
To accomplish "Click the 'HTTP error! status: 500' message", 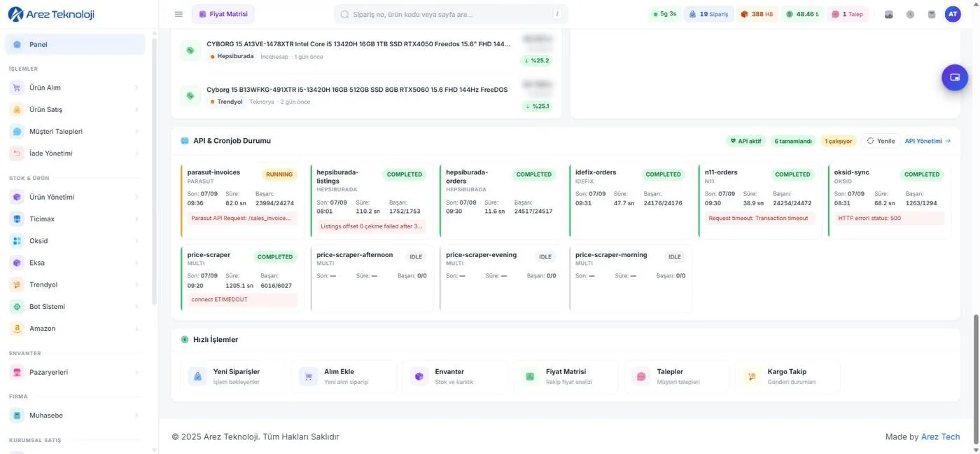I will click(x=890, y=218).
